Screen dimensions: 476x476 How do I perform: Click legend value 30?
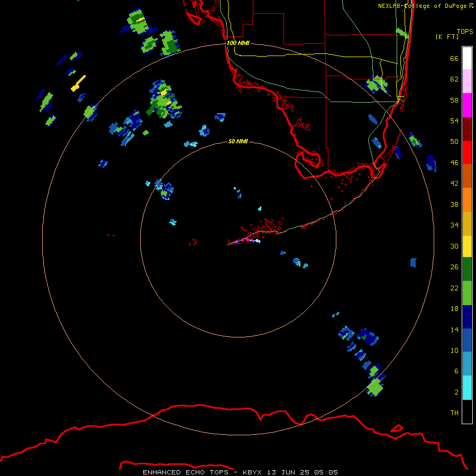click(x=454, y=246)
